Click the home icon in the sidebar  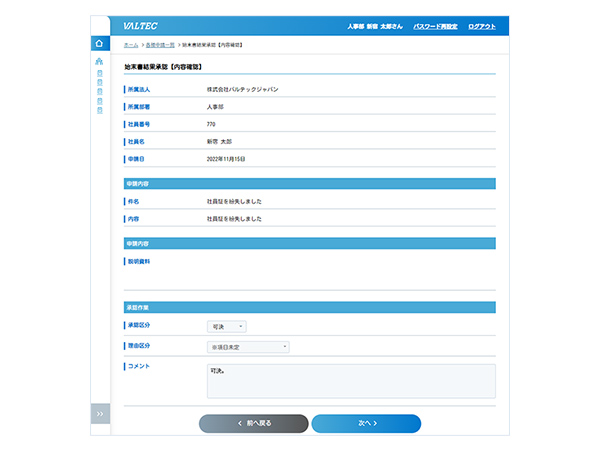tap(99, 44)
